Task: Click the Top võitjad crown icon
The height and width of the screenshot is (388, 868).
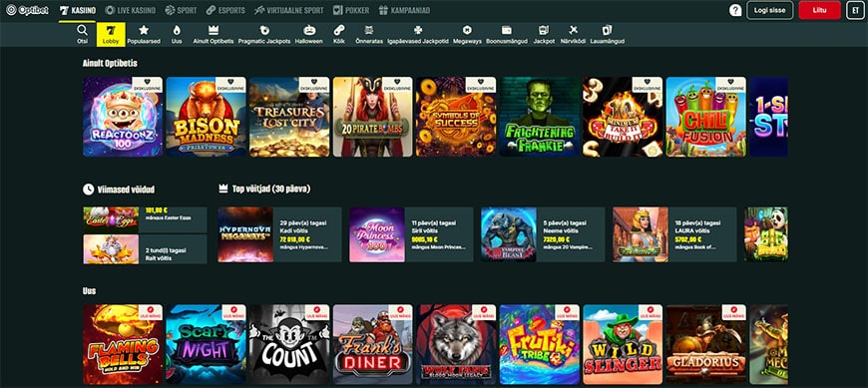Action: coord(223,190)
